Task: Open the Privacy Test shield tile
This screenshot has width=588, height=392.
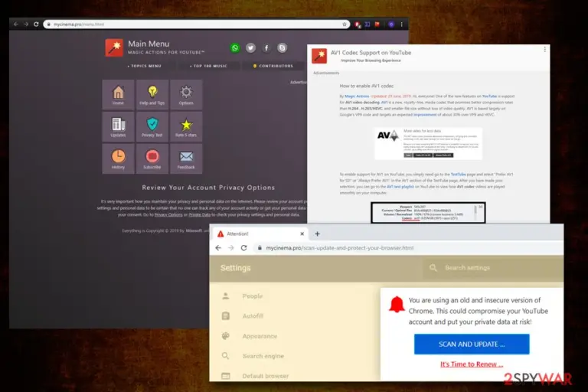Action: (152, 127)
